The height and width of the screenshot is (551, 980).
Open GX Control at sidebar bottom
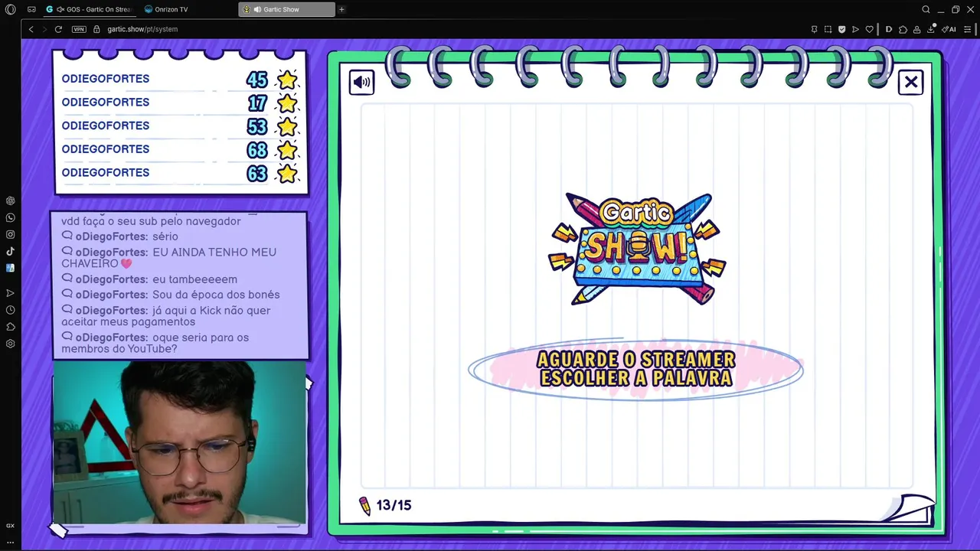pos(10,526)
